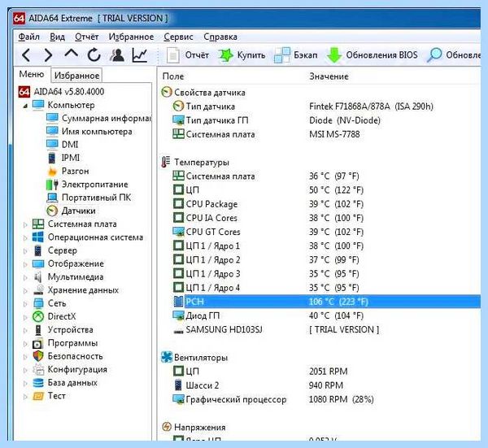Click the Значение column header

pyautogui.click(x=329, y=76)
